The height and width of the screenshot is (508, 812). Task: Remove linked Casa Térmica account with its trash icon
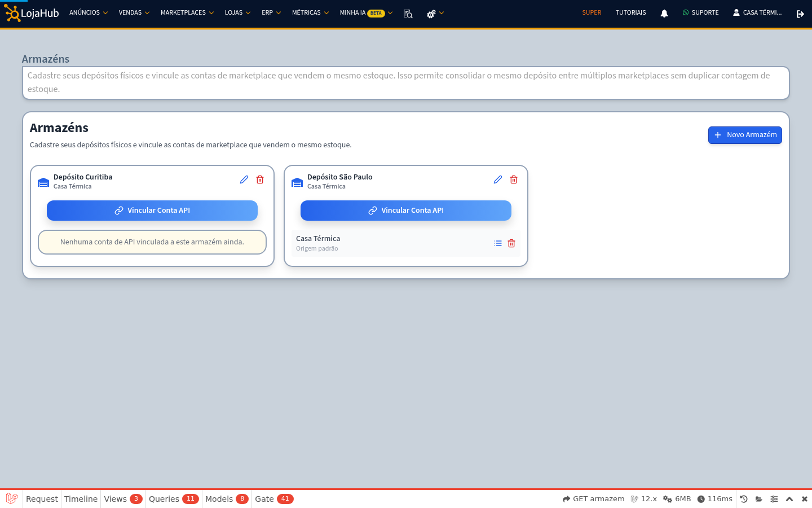coord(511,243)
